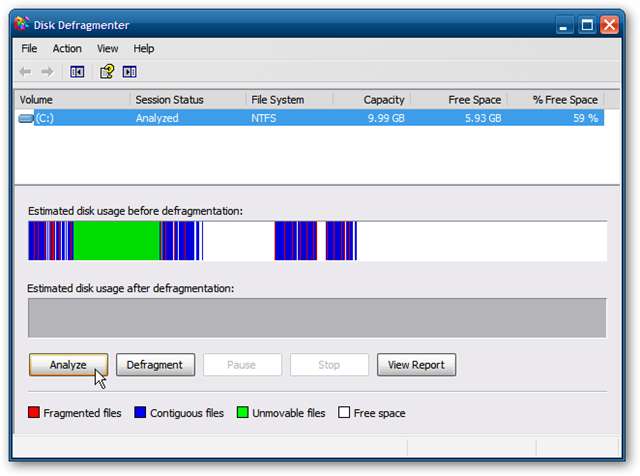Image resolution: width=640 pixels, height=476 pixels.
Task: Open the Help toolbar icon
Action: (x=107, y=71)
